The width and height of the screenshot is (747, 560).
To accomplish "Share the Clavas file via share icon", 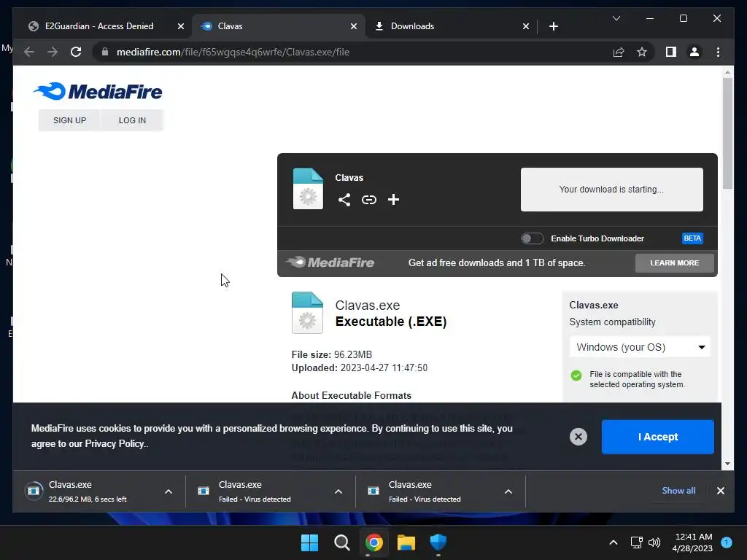I will tap(344, 200).
